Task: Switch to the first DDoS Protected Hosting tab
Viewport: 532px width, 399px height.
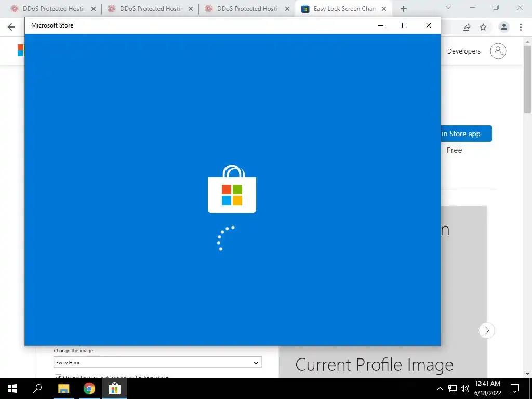Action: [x=53, y=9]
